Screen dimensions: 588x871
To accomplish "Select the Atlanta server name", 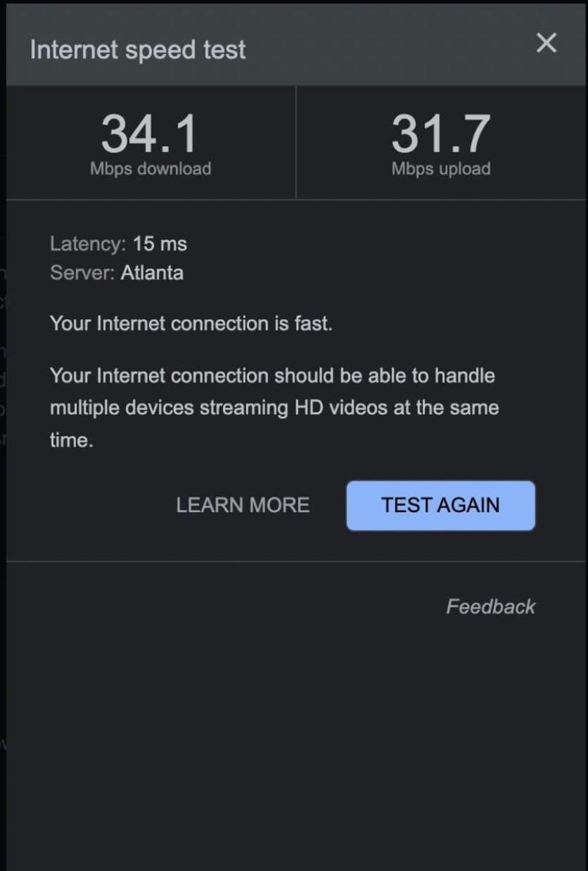I will click(152, 272).
